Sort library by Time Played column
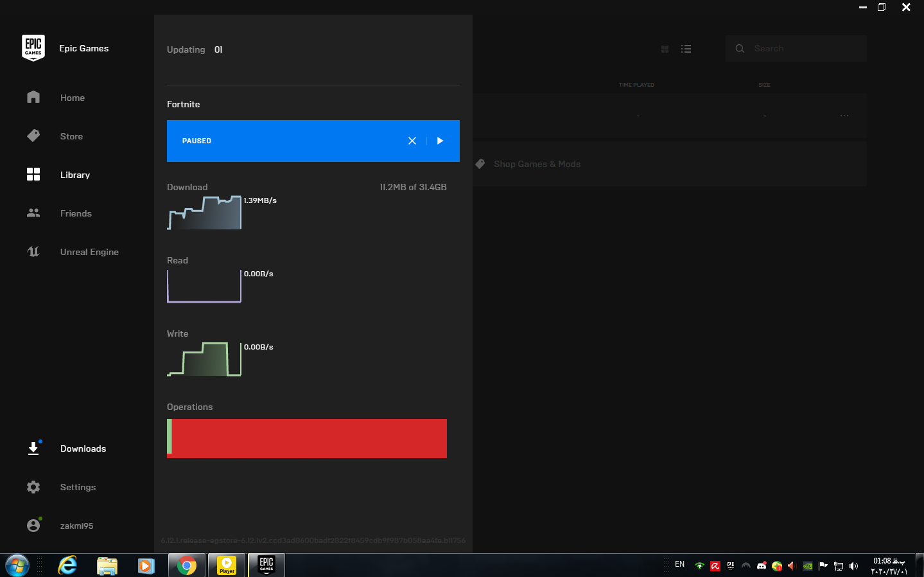Viewport: 924px width, 577px height. pyautogui.click(x=636, y=85)
